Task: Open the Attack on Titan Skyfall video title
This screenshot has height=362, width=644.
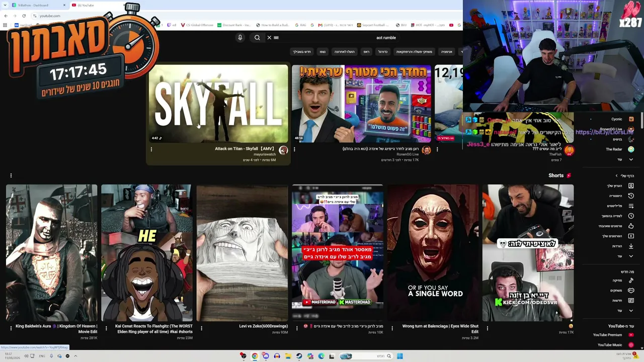Action: (x=245, y=149)
